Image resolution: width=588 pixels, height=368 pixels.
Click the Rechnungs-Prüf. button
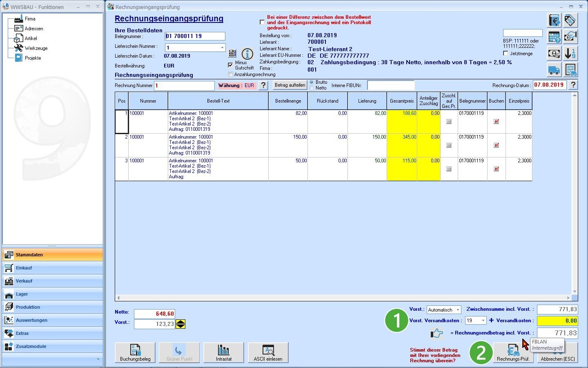click(x=513, y=352)
